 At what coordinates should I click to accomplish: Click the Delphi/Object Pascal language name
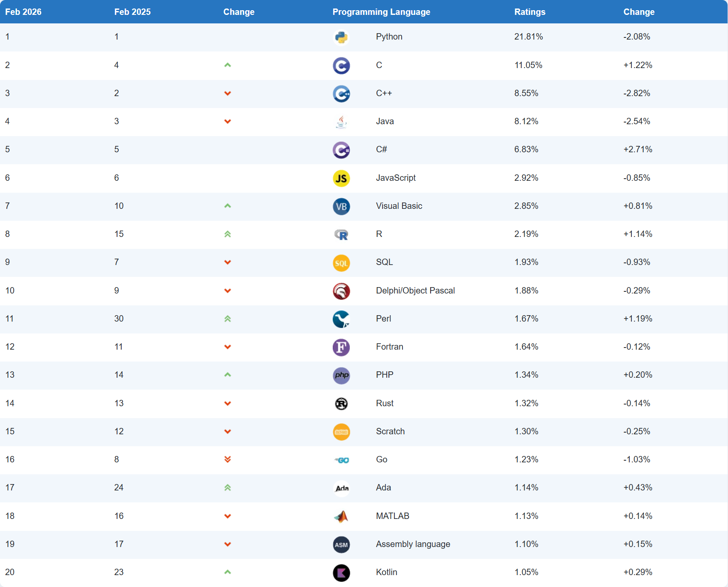click(x=415, y=291)
